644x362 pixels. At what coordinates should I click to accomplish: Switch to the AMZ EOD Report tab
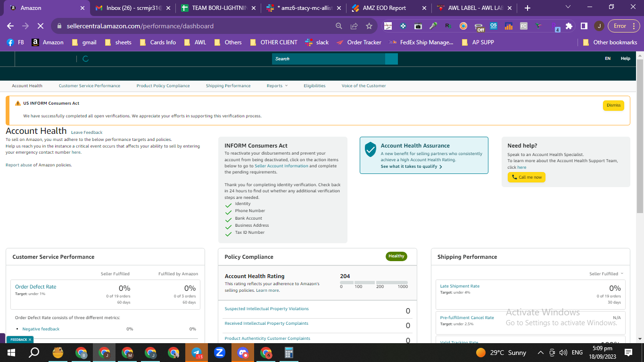388,8
